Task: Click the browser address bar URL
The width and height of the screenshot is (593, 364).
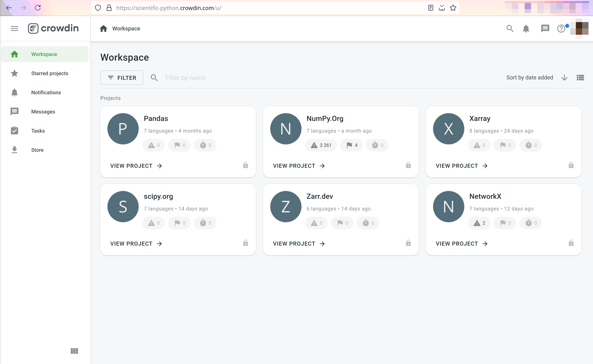Action: click(x=169, y=8)
